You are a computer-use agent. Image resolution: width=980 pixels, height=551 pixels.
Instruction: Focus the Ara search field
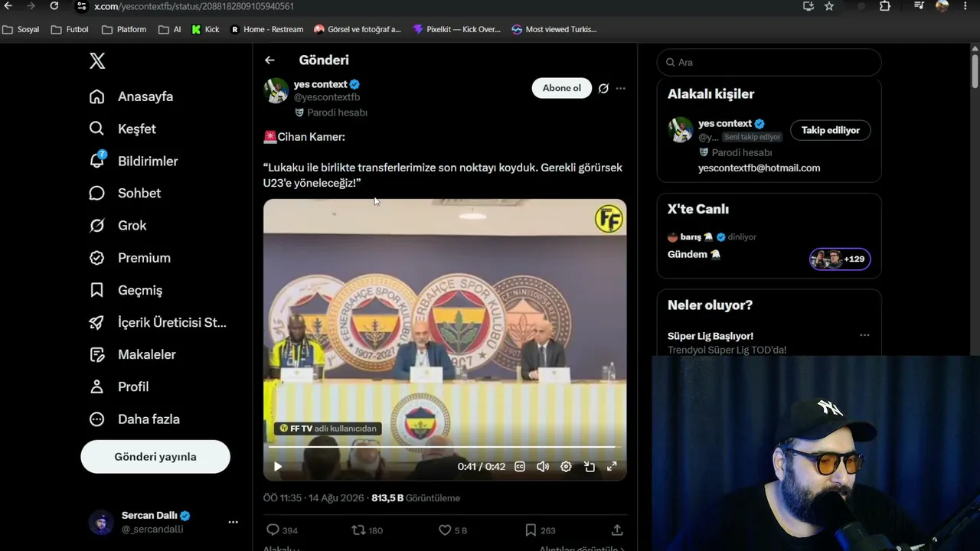769,62
